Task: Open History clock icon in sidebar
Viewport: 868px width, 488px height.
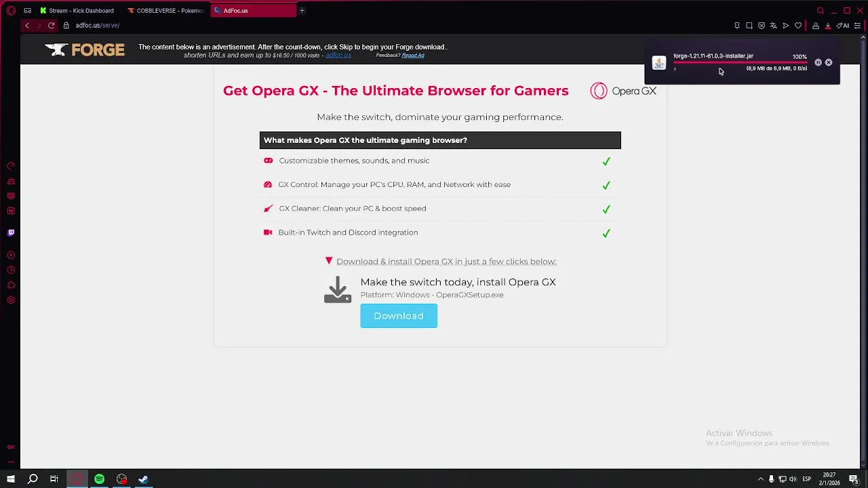Action: (11, 270)
